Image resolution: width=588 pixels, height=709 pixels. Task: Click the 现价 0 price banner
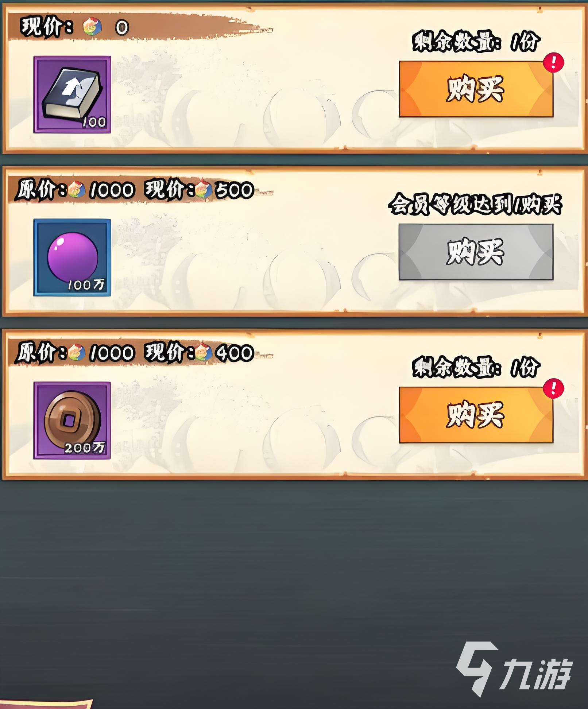pyautogui.click(x=75, y=27)
